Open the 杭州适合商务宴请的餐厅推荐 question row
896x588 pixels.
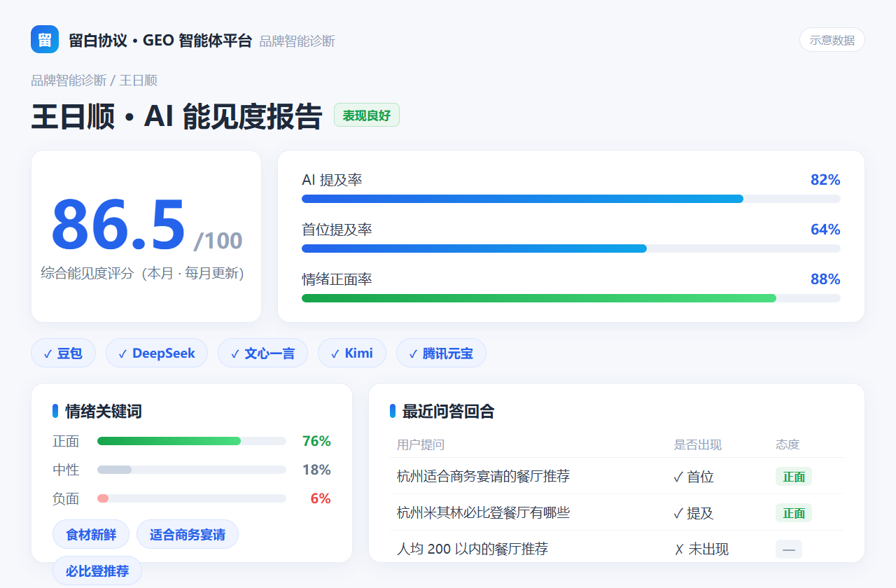pyautogui.click(x=616, y=476)
